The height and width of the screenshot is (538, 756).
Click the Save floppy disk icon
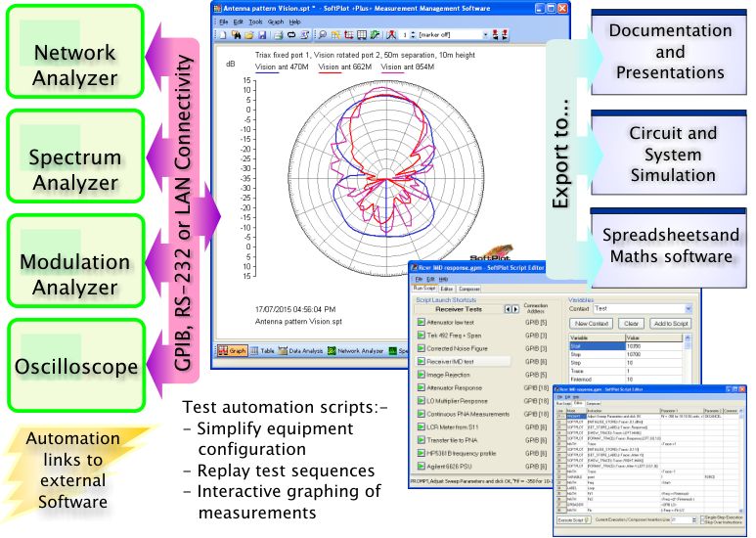(262, 34)
